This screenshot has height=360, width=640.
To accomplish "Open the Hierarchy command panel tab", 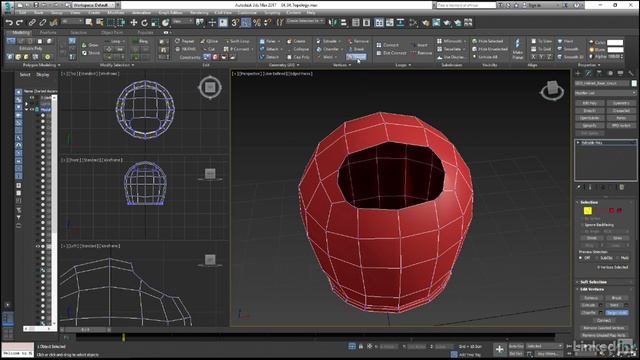I will tap(599, 73).
